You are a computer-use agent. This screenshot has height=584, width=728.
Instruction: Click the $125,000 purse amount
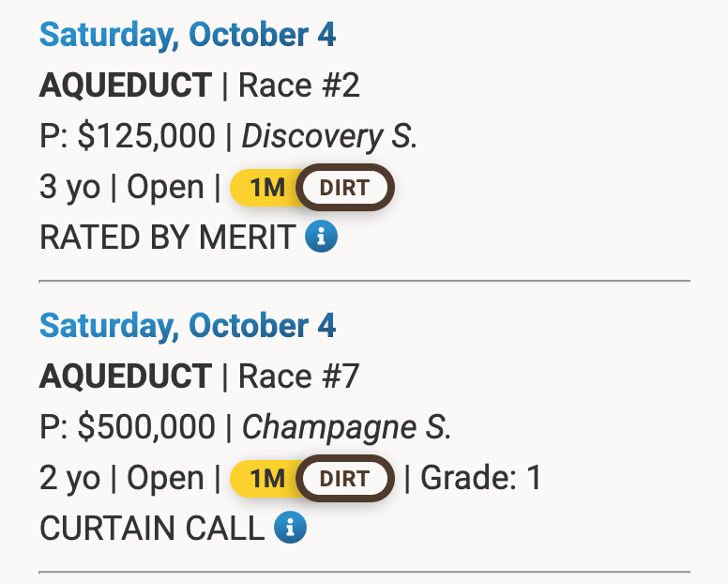pos(146,137)
